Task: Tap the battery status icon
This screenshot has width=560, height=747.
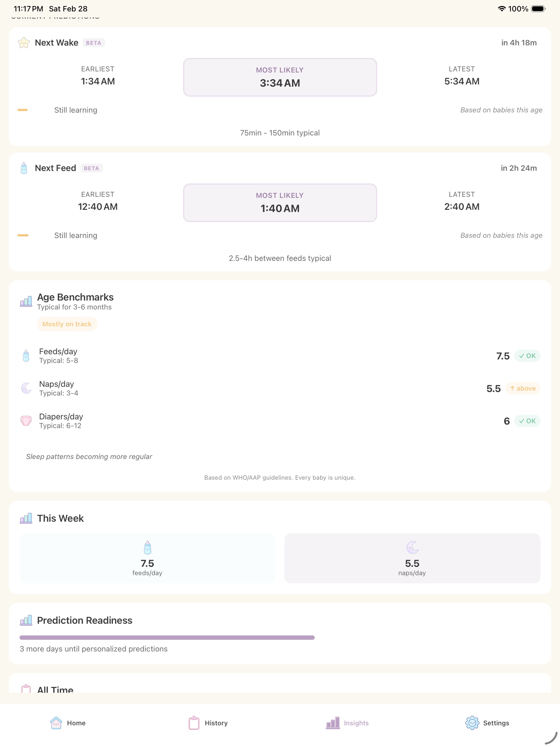Action: click(538, 9)
